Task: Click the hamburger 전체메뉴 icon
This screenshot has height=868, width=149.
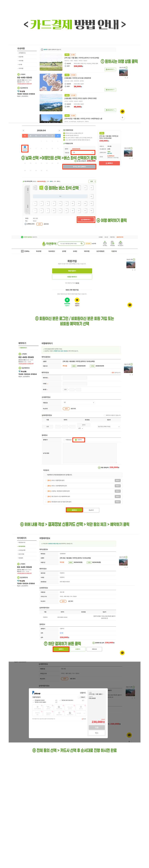Action: click(23, 251)
